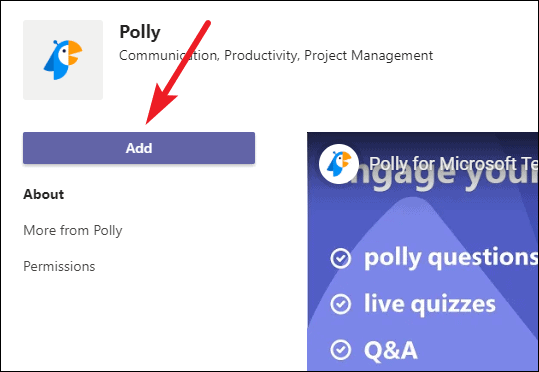Click the polly questions text in video
539x372 pixels.
coord(451,258)
